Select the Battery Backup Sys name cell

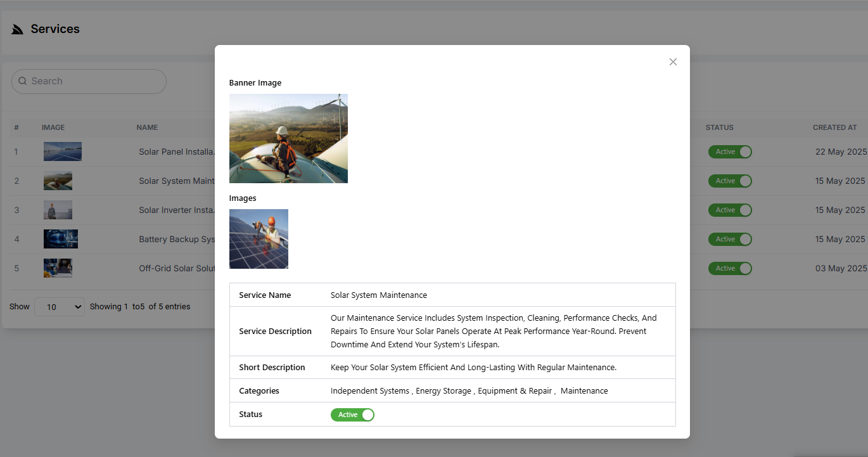click(x=177, y=240)
